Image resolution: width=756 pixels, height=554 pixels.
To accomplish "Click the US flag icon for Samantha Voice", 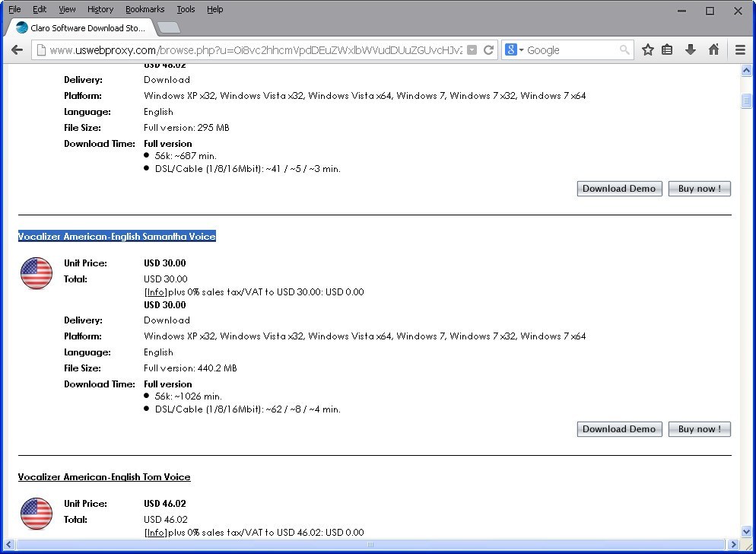I will tap(37, 272).
